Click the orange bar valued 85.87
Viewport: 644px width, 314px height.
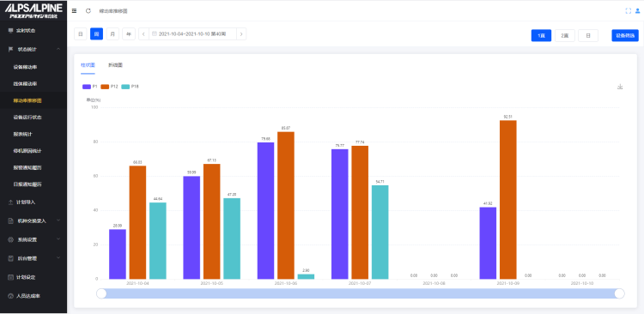[x=286, y=205]
